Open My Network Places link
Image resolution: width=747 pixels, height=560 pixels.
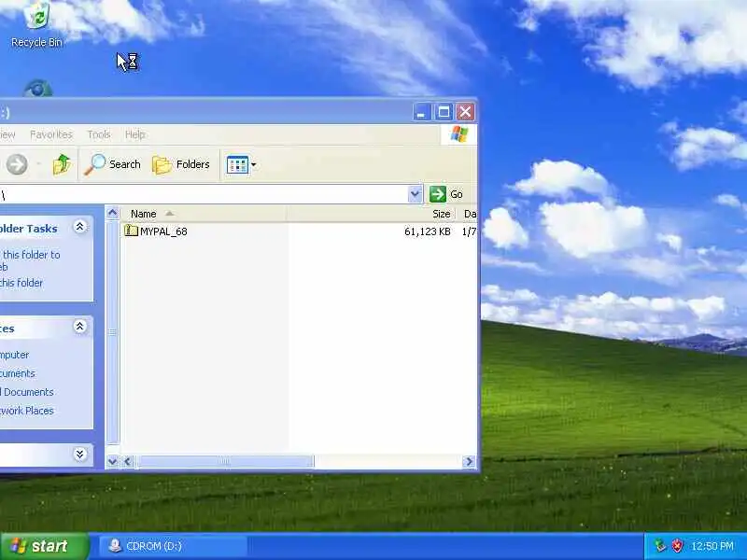pos(27,411)
